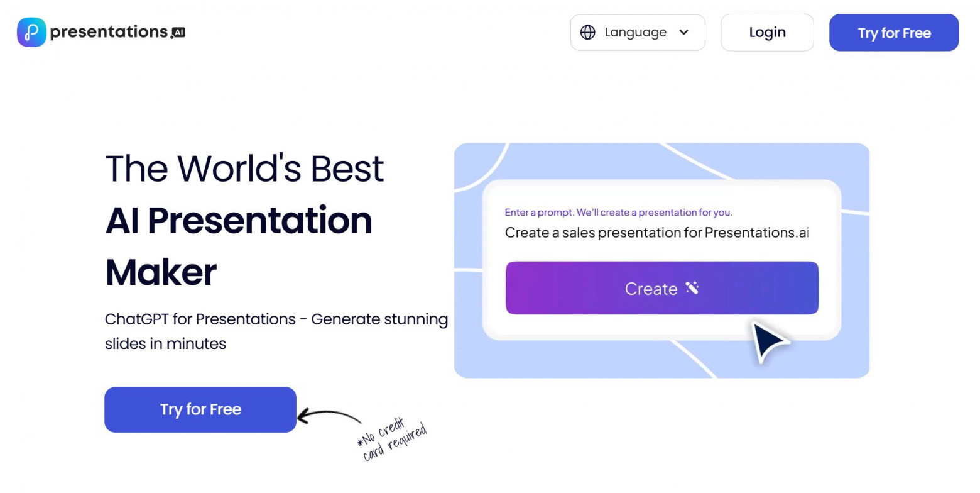This screenshot has height=493, width=980.
Task: Click the presentations.AI brand name text
Action: click(x=117, y=32)
